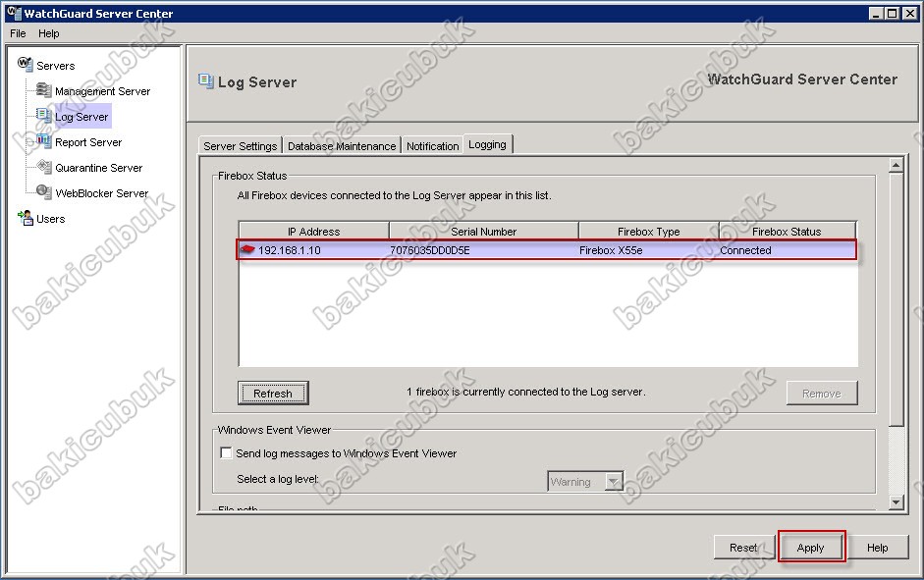Select Report Server in the tree
The height and width of the screenshot is (580, 924).
(x=88, y=142)
